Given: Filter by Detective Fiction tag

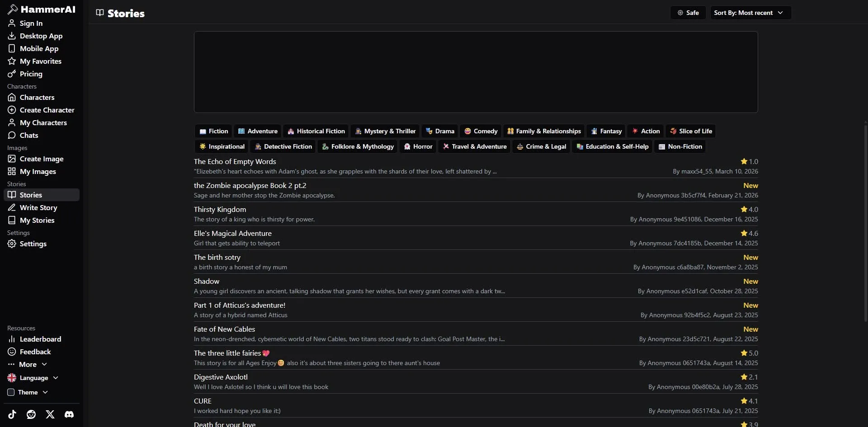Looking at the screenshot, I should 283,146.
